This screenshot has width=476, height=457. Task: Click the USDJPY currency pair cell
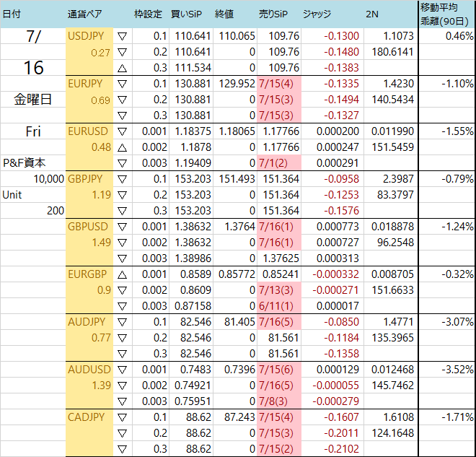(x=86, y=36)
